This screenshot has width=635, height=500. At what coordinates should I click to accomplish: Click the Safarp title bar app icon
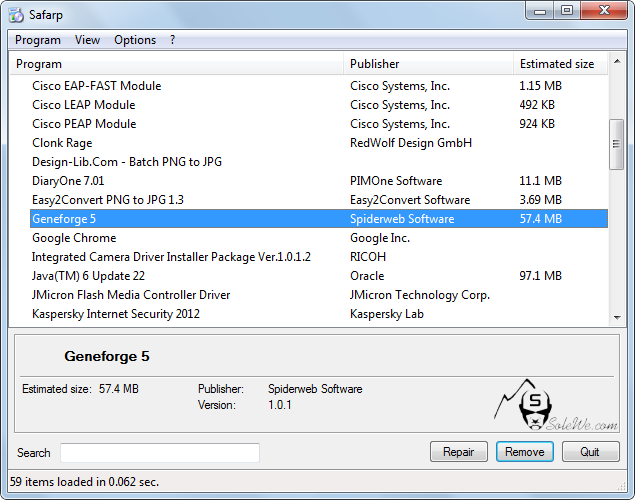coord(16,15)
